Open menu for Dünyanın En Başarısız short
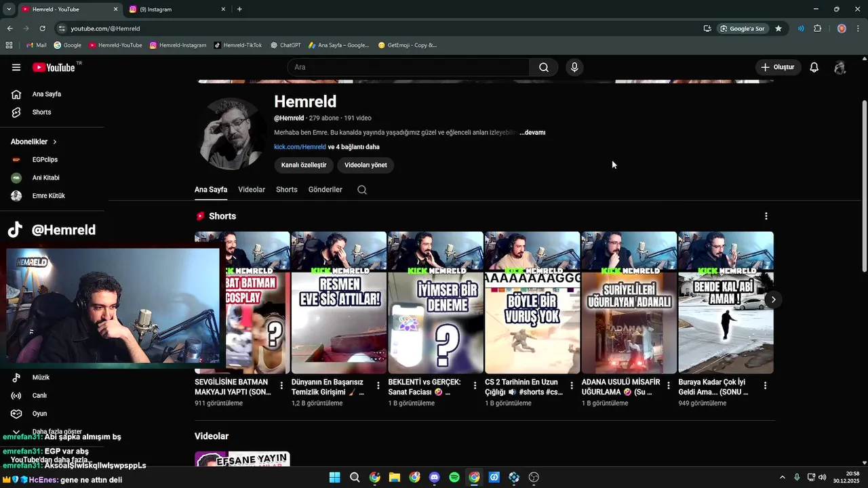Viewport: 868px width, 488px height. point(378,385)
